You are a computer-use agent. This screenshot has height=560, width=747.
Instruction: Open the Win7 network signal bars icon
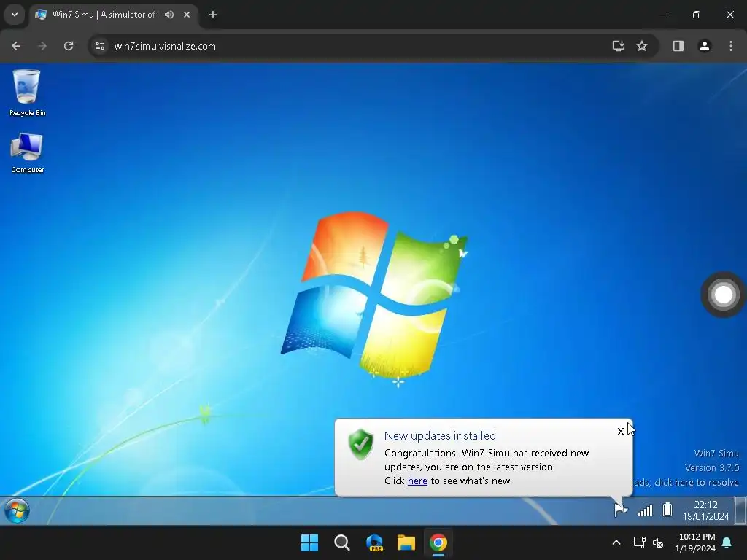(645, 510)
